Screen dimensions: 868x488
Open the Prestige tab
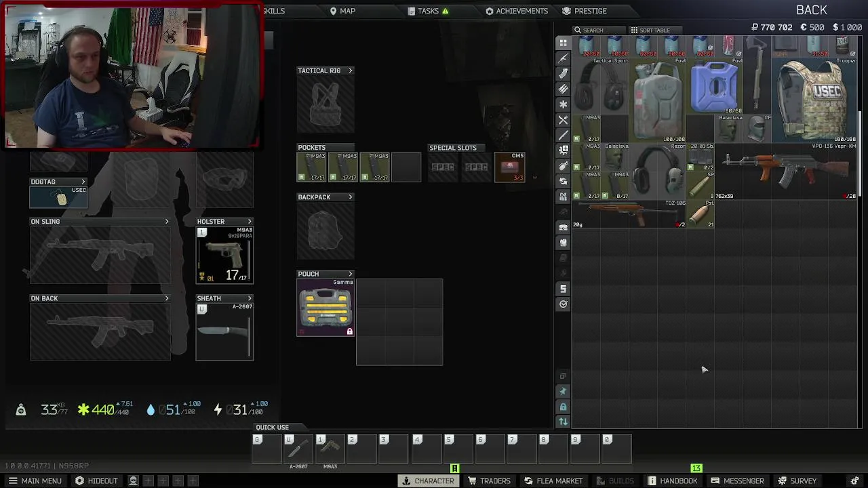click(x=585, y=11)
